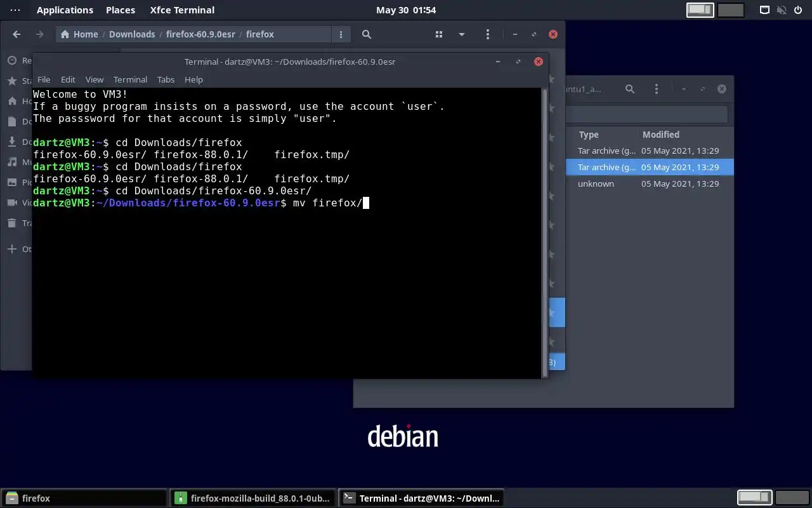Click the power icon in top panel

(798, 10)
